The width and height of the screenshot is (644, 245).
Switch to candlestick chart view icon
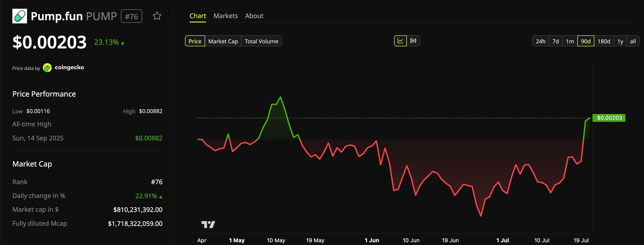click(x=413, y=41)
